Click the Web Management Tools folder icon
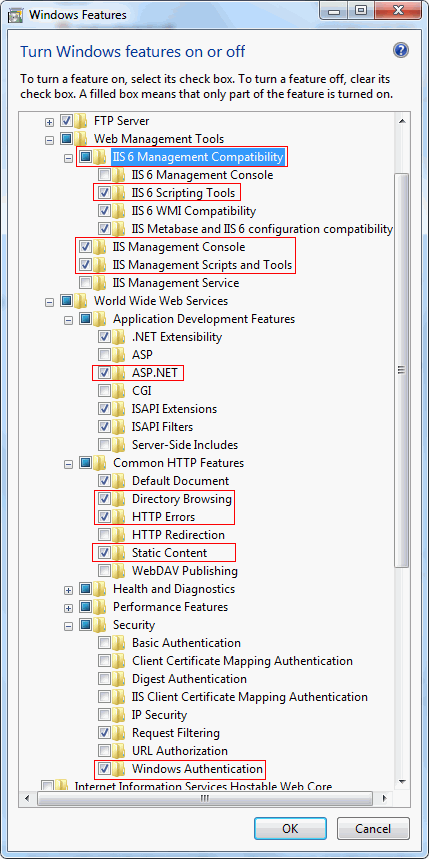 pos(81,139)
